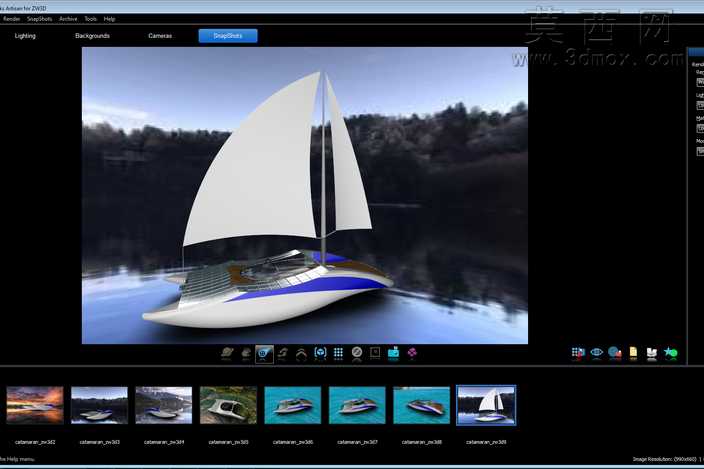The height and width of the screenshot is (469, 704).
Task: Click the arch-shaped icon in view toolbar
Action: pyautogui.click(x=301, y=354)
